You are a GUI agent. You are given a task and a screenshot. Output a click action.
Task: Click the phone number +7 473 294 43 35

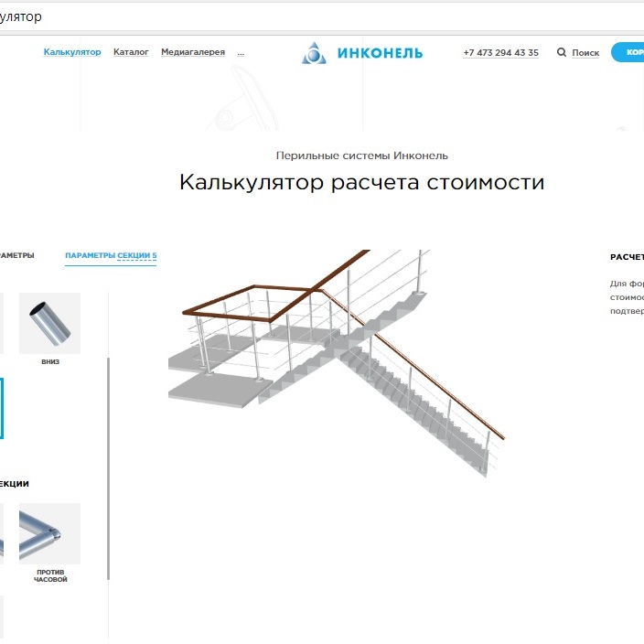[x=500, y=53]
